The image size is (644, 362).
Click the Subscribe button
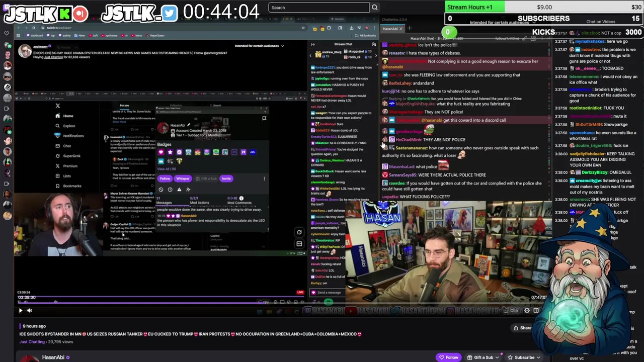(x=521, y=357)
